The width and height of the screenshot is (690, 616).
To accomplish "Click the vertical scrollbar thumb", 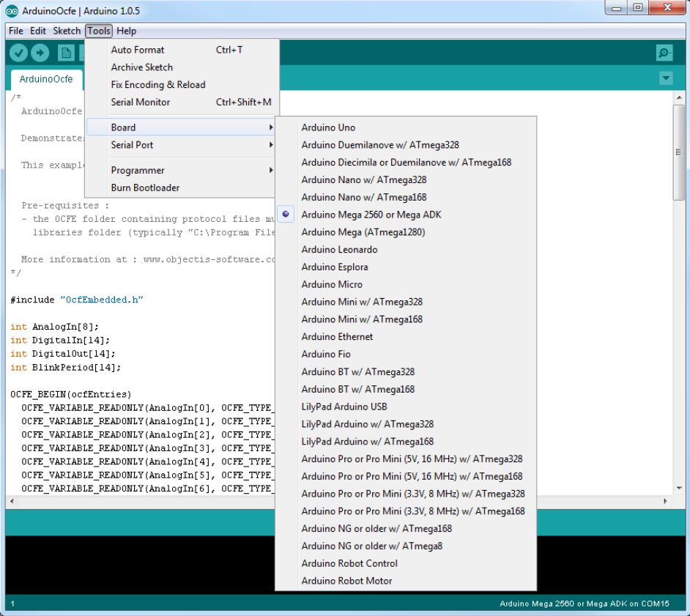I will coord(679,152).
